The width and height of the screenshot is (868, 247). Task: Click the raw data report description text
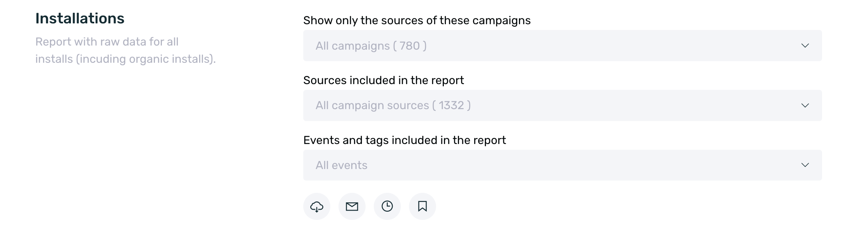point(125,50)
